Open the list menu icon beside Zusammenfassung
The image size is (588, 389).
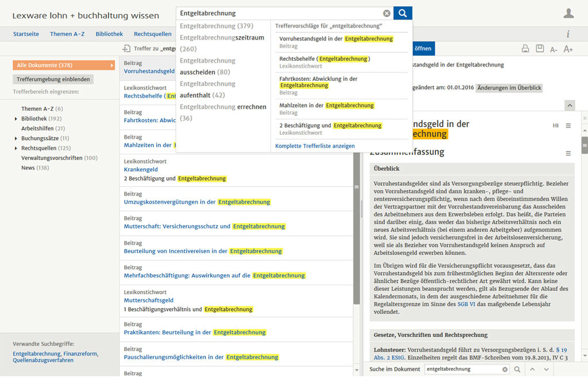click(x=568, y=153)
